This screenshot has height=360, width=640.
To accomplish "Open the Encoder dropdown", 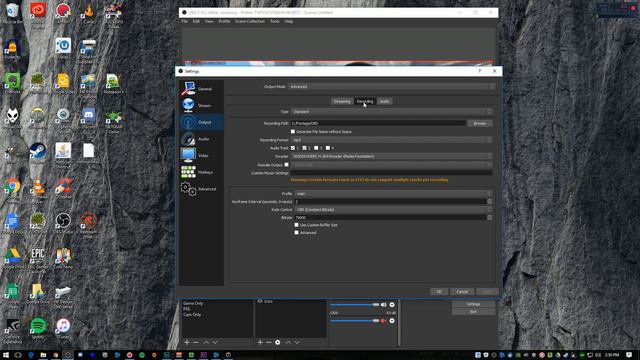I will pyautogui.click(x=391, y=156).
